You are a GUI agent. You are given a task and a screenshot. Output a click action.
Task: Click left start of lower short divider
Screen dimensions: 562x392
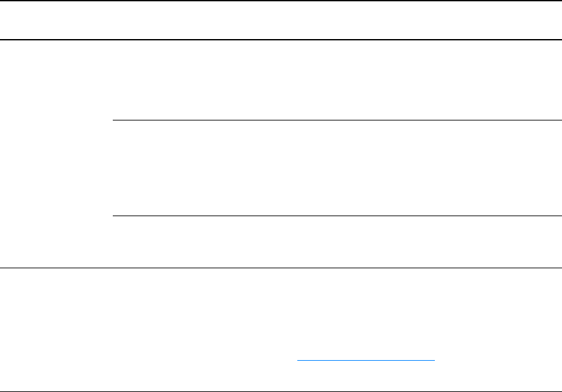tap(114, 216)
